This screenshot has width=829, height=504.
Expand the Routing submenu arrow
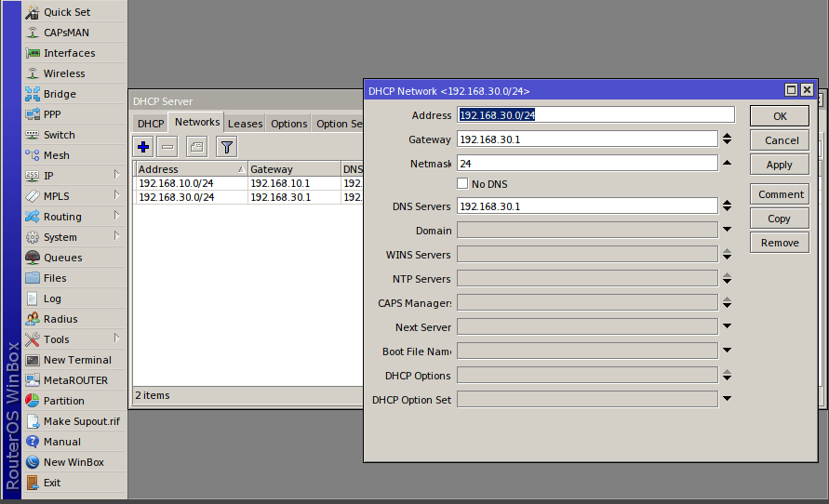click(117, 216)
